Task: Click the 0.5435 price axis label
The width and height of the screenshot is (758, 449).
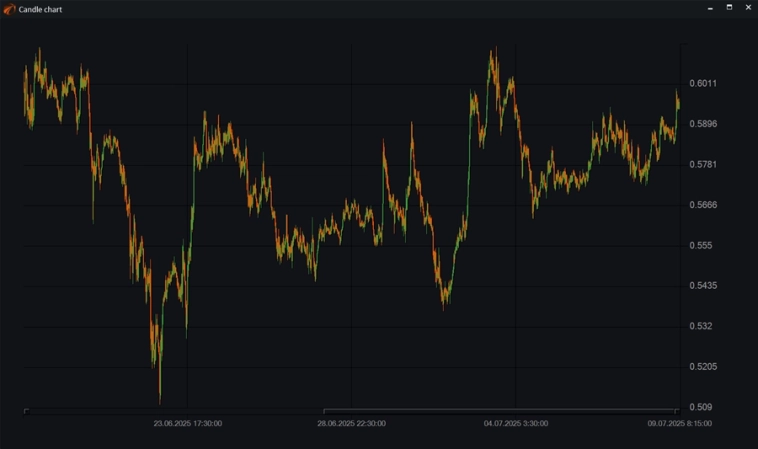Action: [x=703, y=286]
